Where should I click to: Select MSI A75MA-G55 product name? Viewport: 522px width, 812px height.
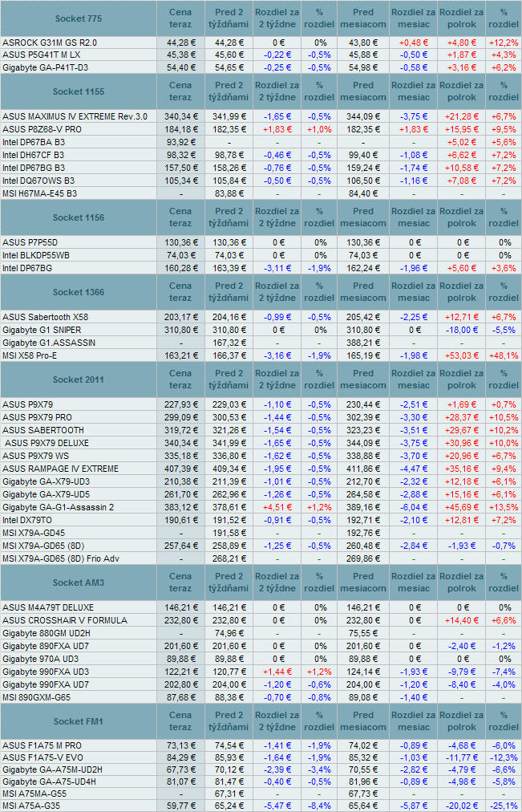[x=34, y=794]
